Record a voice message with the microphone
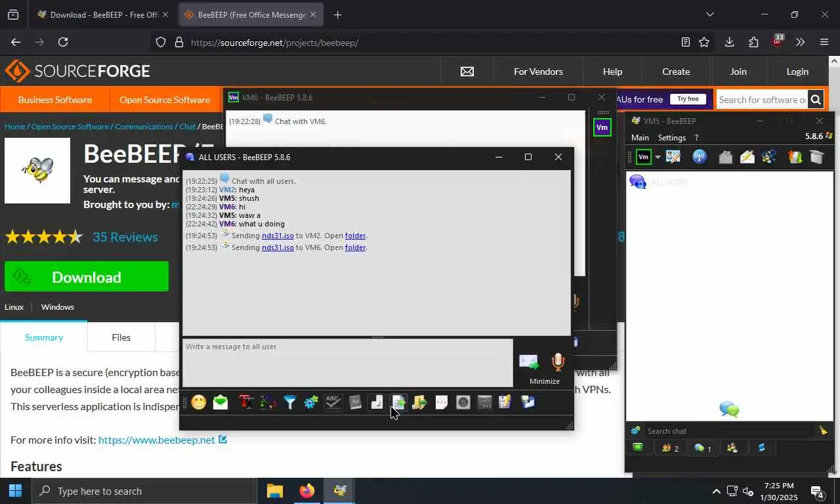Screen dimensions: 840x504 [558, 362]
